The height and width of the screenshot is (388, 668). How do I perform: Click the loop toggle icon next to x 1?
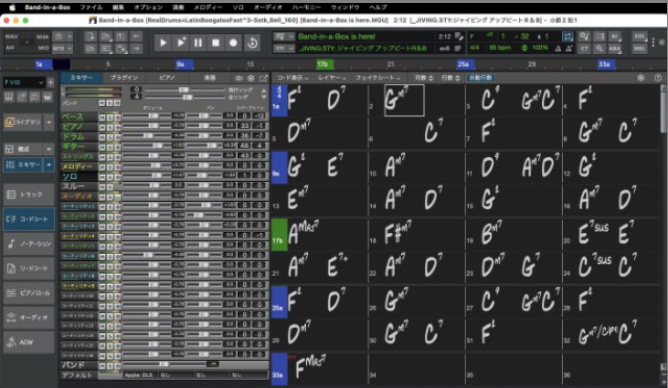pos(567,37)
